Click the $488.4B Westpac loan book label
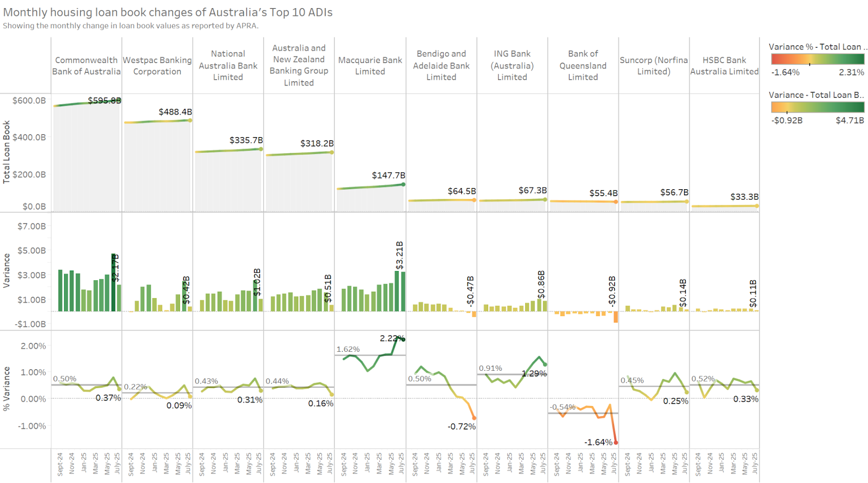 coord(175,112)
